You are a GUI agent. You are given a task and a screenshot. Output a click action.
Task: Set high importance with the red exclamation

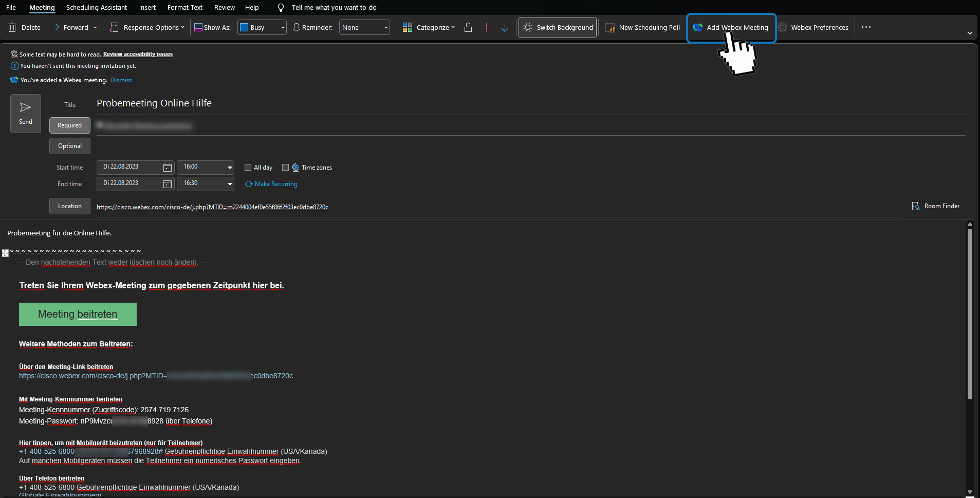click(487, 28)
